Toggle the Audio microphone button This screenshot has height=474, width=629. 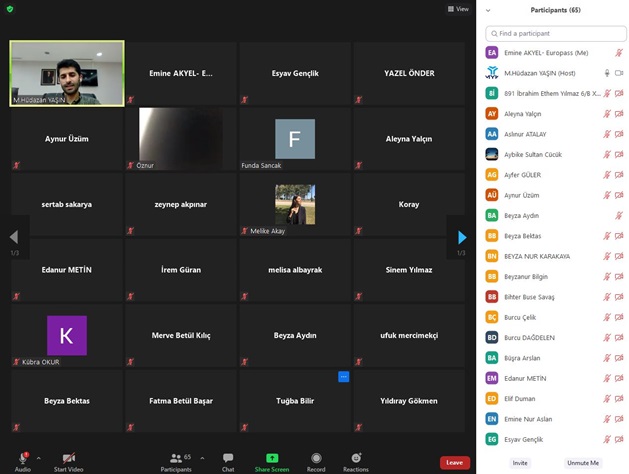tap(23, 462)
